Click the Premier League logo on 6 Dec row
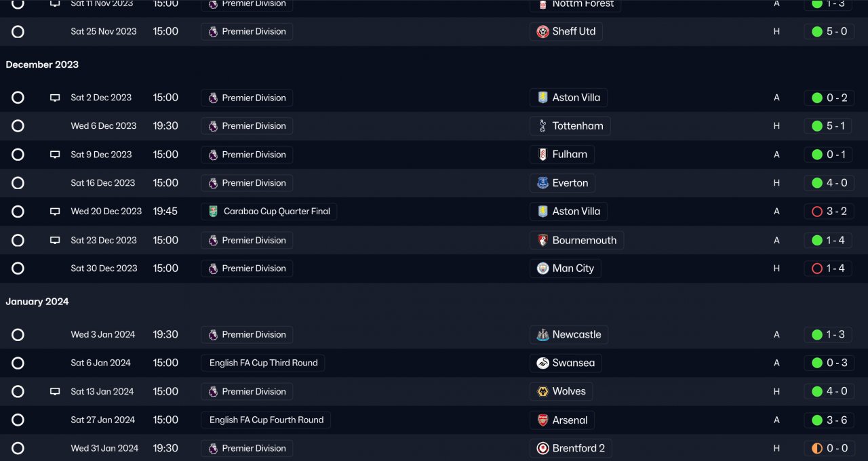This screenshot has height=461, width=868. coord(214,126)
